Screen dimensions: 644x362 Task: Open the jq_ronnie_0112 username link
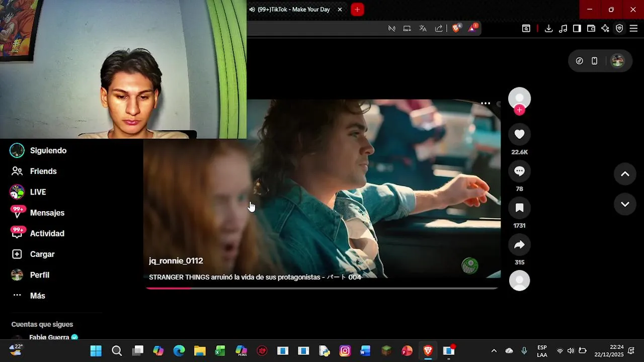pos(176,261)
